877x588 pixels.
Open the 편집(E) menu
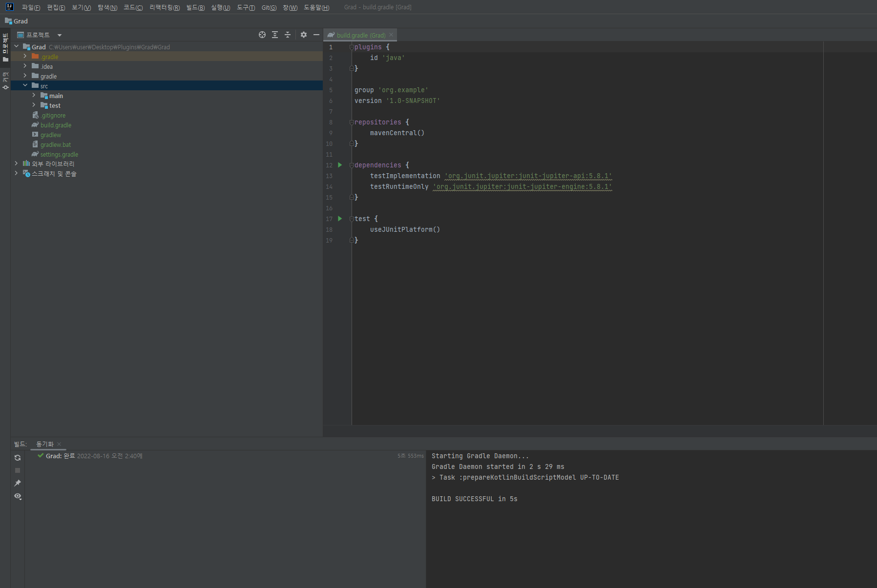(56, 7)
